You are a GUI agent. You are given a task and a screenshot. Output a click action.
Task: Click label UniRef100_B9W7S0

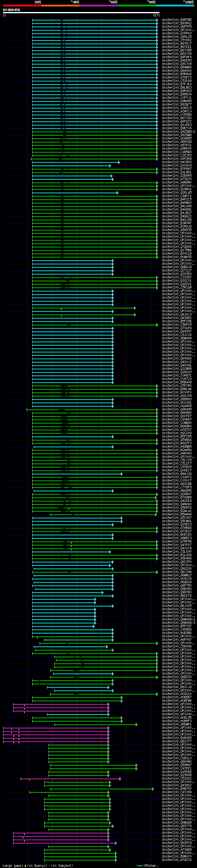tap(177, 789)
